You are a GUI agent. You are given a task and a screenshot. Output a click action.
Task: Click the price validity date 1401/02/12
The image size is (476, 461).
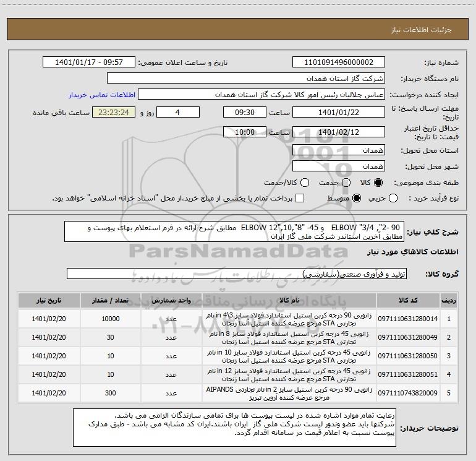tap(339, 132)
